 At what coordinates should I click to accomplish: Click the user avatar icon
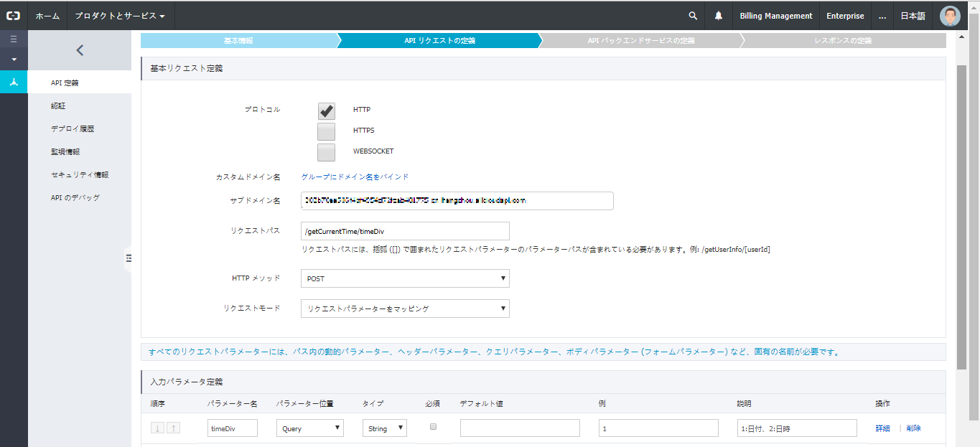[x=950, y=16]
